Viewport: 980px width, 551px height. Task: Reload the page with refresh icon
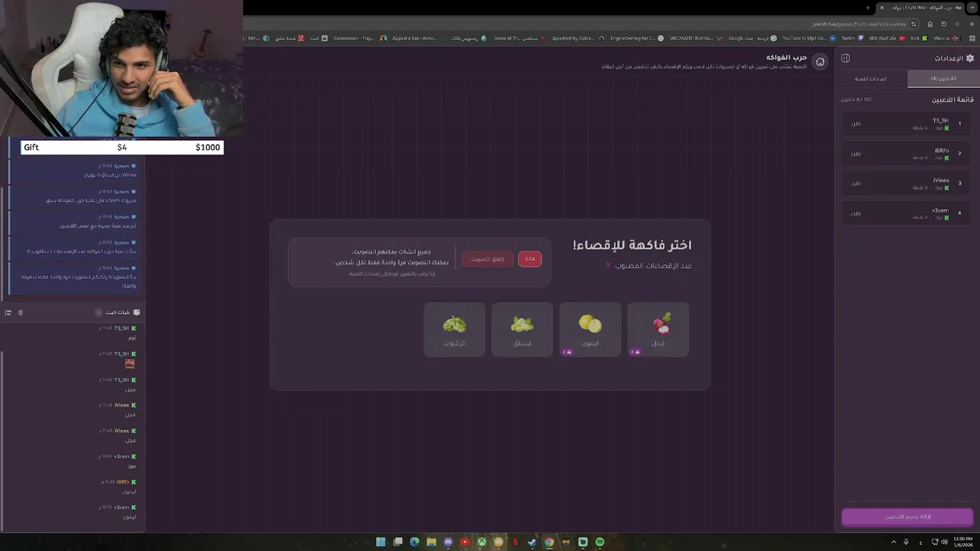[x=943, y=24]
